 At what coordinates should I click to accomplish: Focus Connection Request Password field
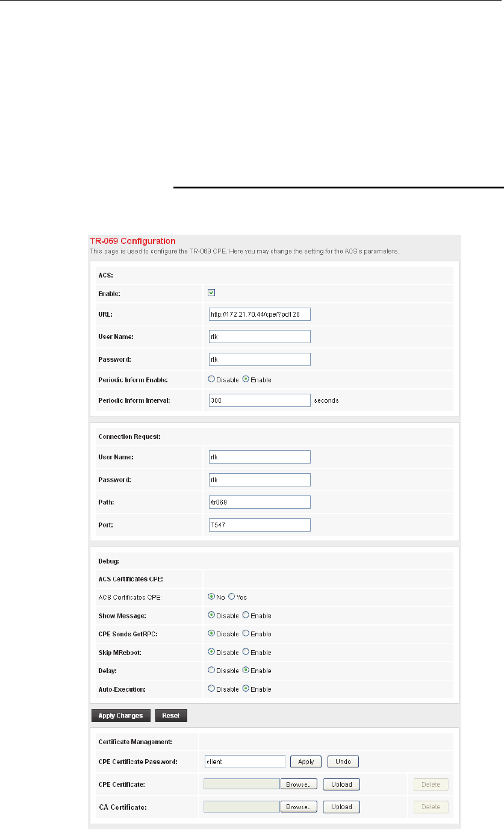260,480
